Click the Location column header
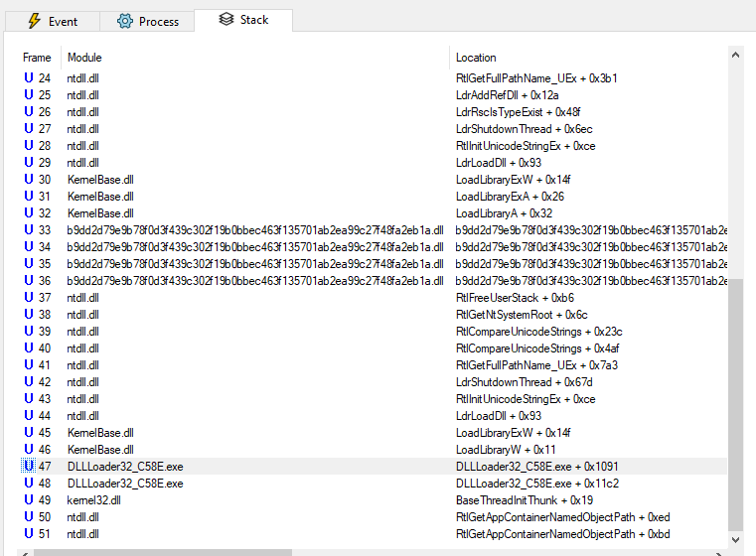 [476, 58]
